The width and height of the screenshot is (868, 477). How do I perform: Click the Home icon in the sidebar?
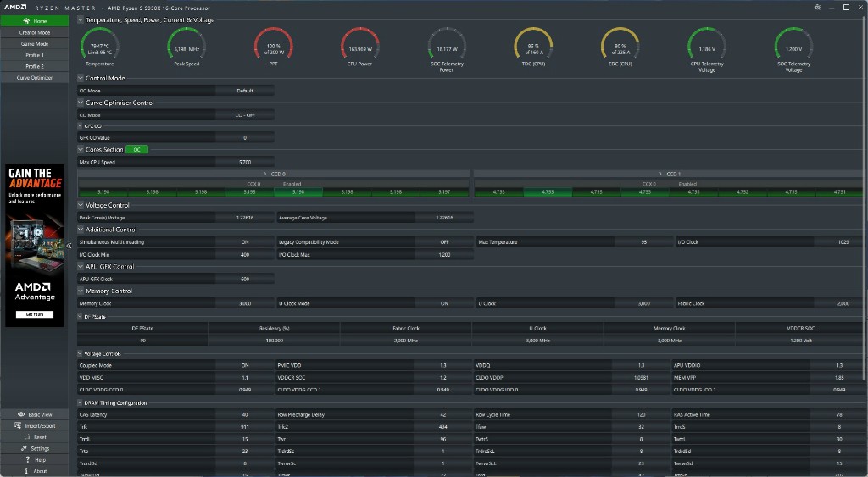point(26,20)
